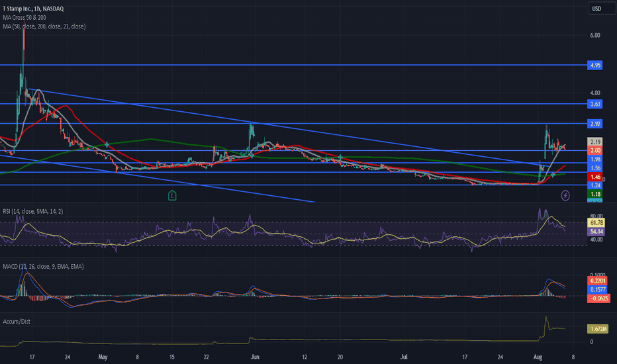Click the MACD histogram -0.0625 value label

click(x=598, y=298)
